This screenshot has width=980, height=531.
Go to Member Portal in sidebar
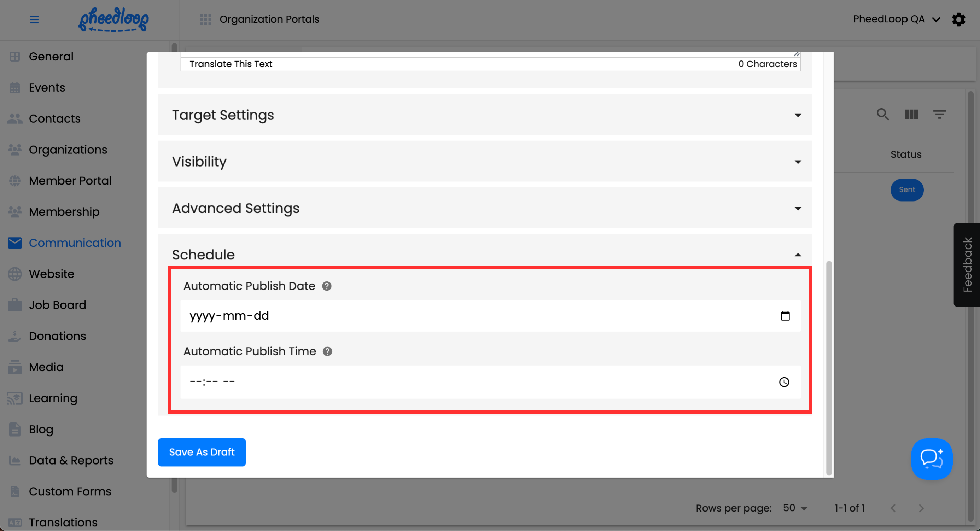point(70,181)
